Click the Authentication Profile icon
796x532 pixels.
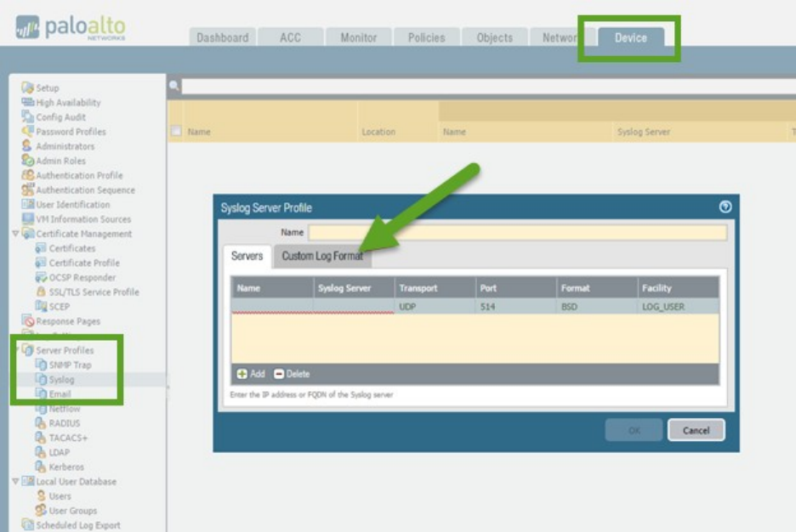[x=27, y=175]
